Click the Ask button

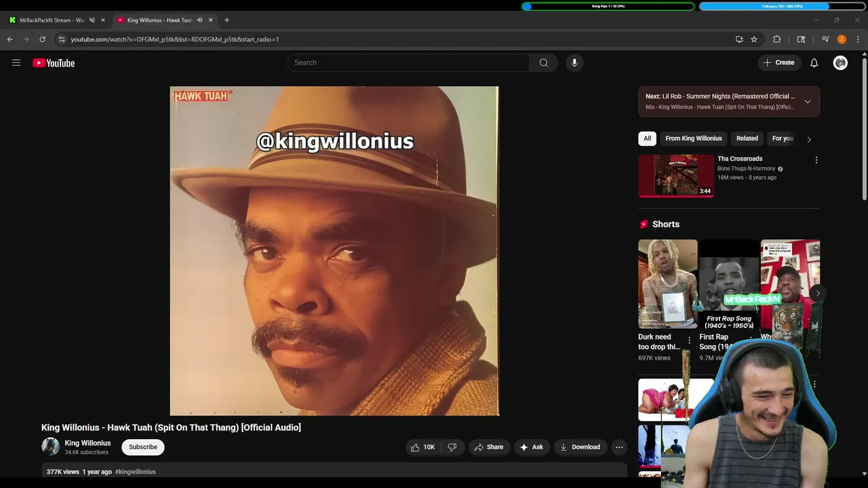tap(532, 447)
